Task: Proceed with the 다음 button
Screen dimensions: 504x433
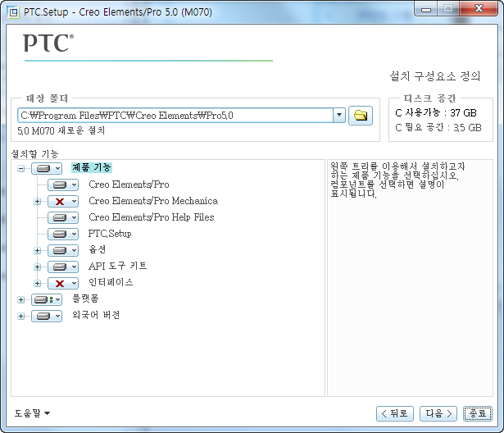Action: [438, 413]
